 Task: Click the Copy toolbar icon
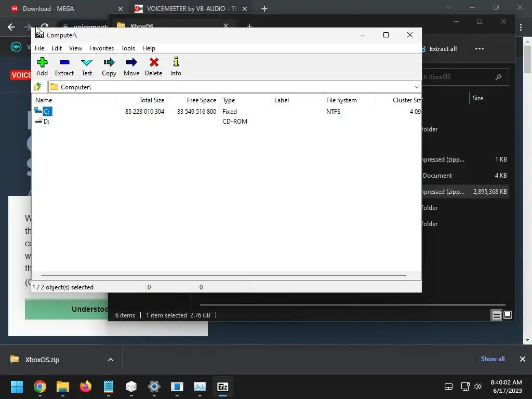coord(109,66)
